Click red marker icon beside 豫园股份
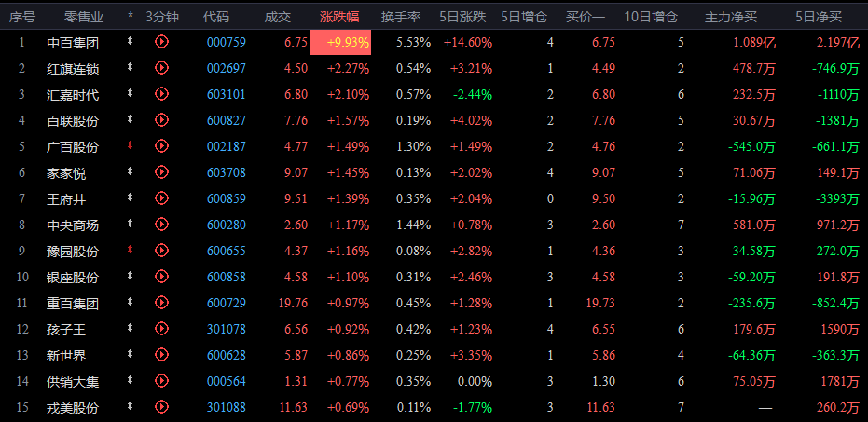 pos(131,250)
